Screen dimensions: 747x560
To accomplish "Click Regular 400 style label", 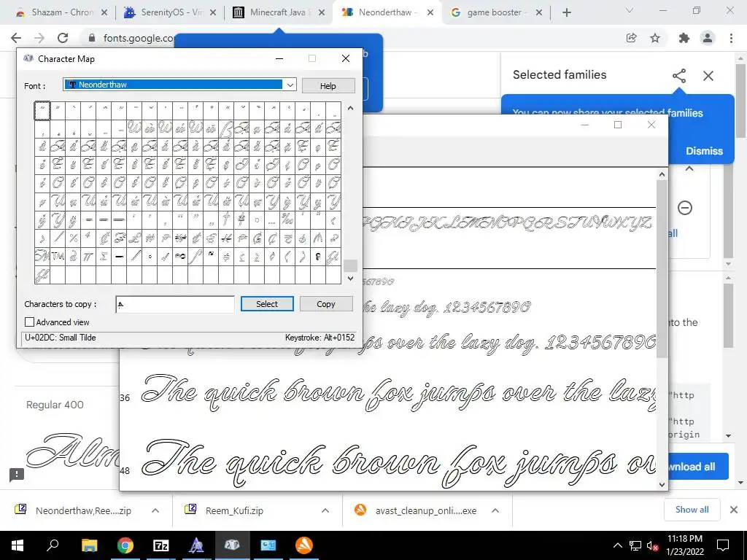I will click(55, 405).
